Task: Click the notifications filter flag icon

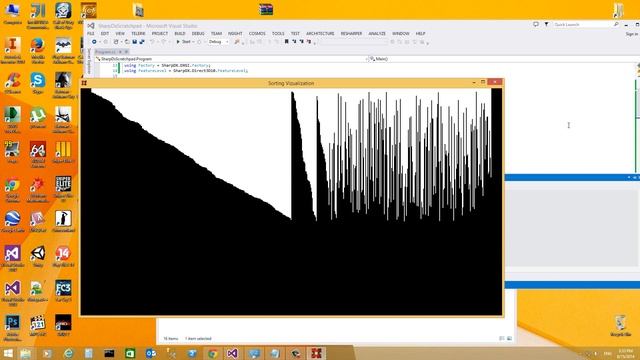Action: pos(546,24)
